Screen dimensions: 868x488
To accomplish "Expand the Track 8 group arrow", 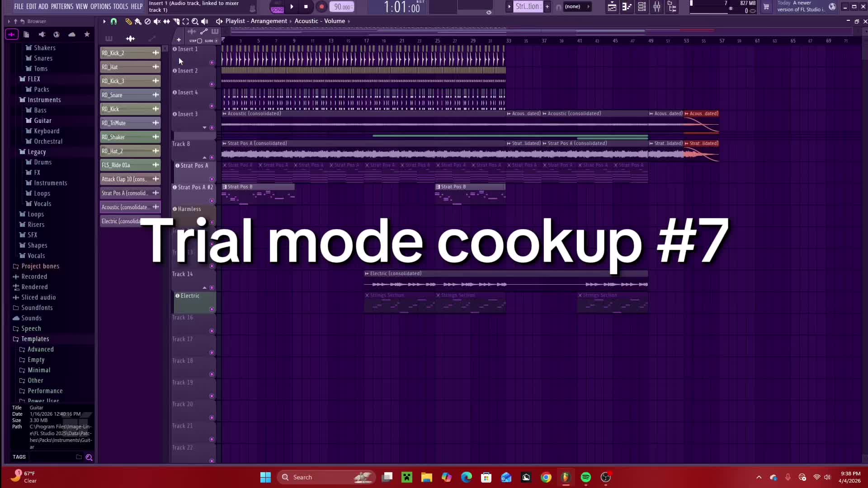I will (204, 157).
